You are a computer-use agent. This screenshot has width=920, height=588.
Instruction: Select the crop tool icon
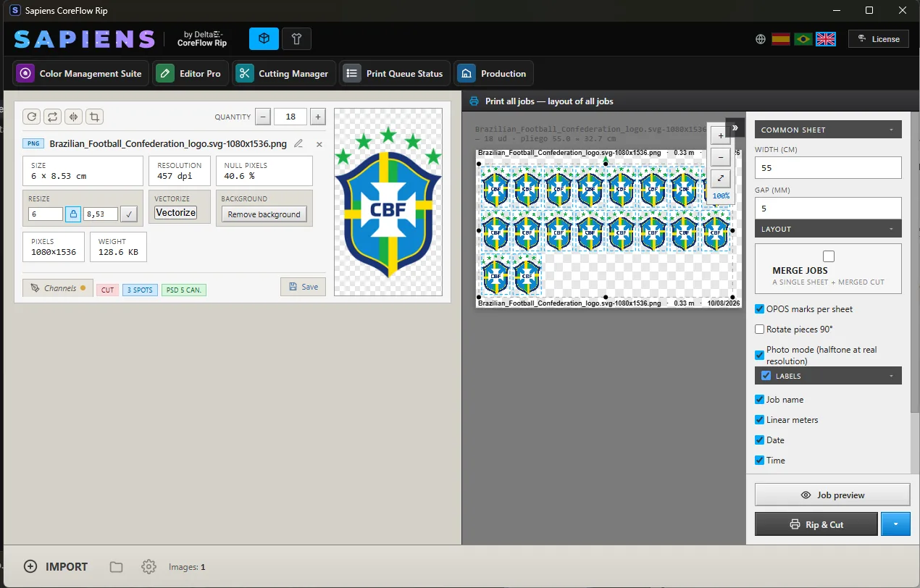click(x=94, y=117)
